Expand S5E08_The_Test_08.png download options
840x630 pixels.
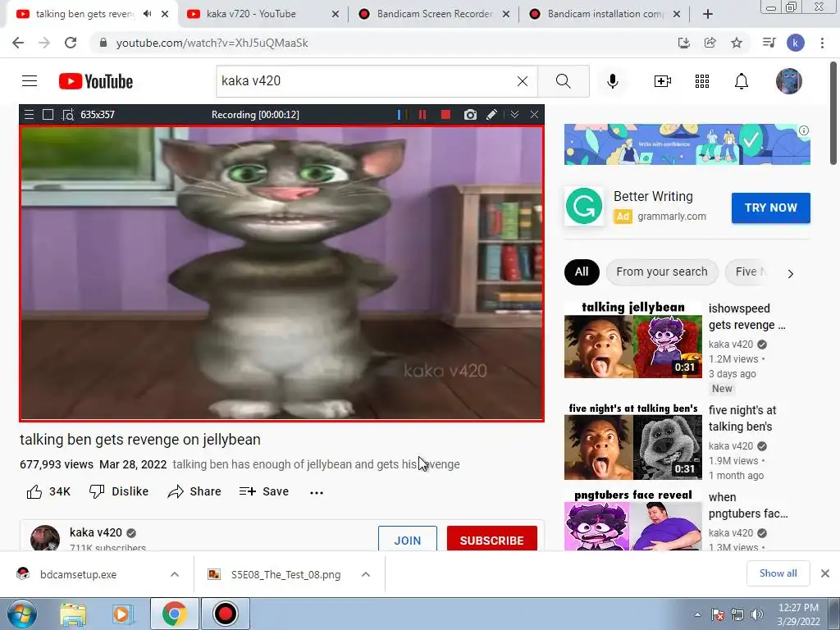coord(366,574)
